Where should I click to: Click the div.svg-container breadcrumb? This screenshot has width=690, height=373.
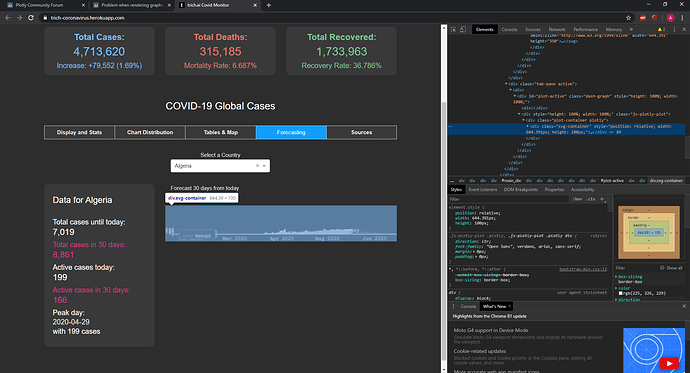666,180
